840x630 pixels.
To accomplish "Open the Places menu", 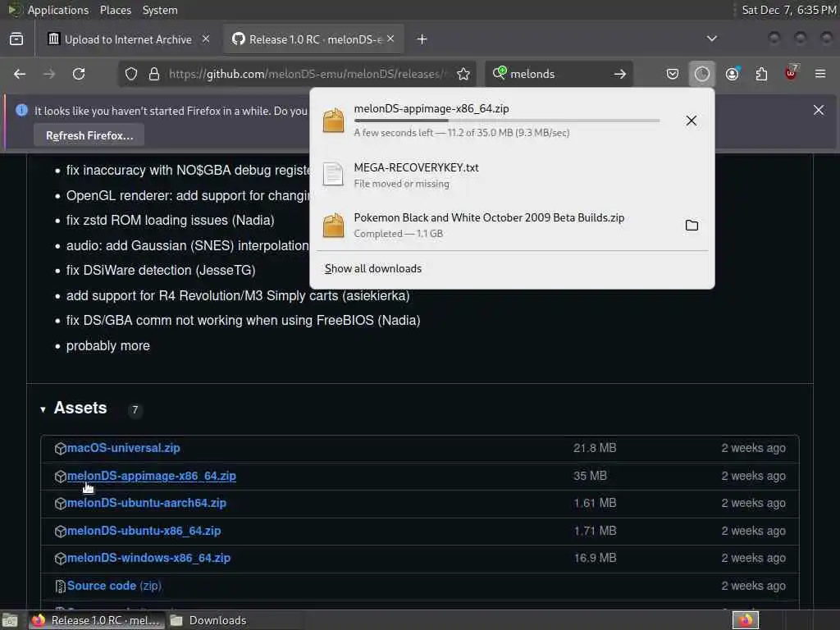I will [x=115, y=10].
